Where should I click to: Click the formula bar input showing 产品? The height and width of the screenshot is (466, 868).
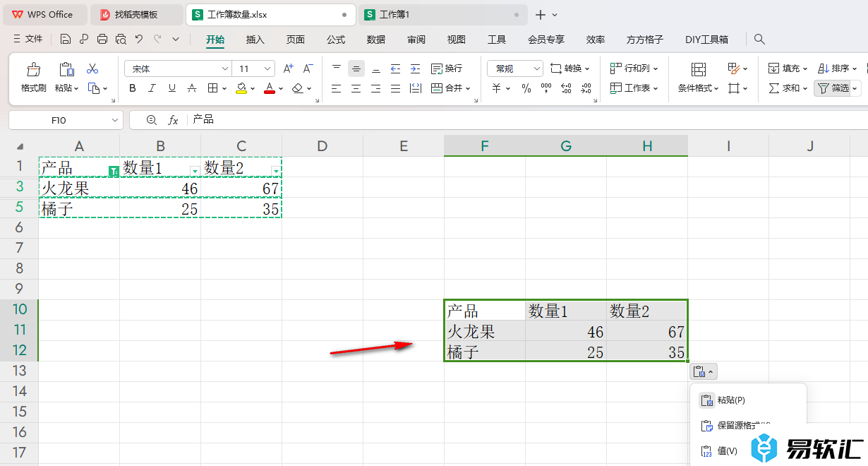[x=526, y=120]
